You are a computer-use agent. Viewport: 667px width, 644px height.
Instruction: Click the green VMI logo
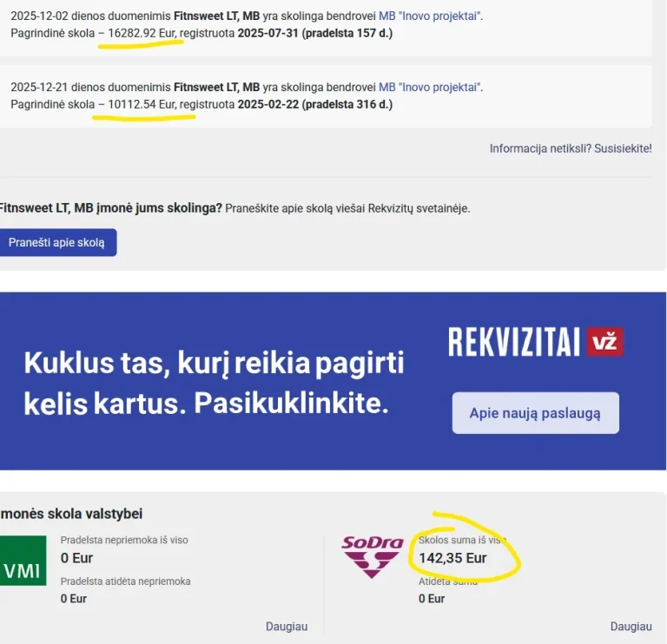(x=23, y=561)
